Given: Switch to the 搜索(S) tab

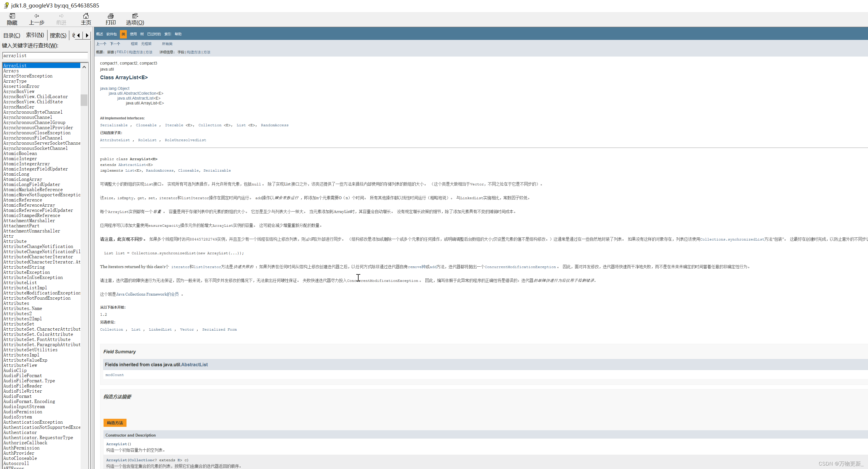Looking at the screenshot, I should tap(58, 35).
